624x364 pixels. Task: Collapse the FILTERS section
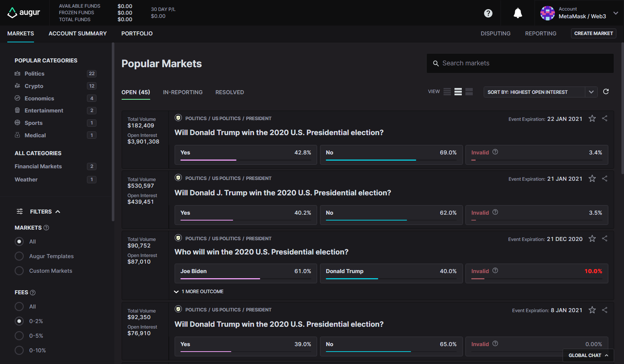point(58,212)
